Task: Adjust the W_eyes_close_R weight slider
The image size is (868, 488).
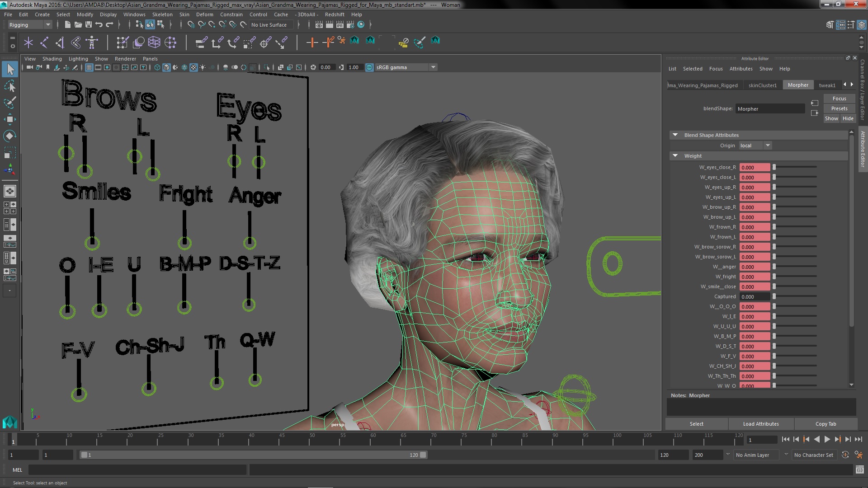Action: 795,167
